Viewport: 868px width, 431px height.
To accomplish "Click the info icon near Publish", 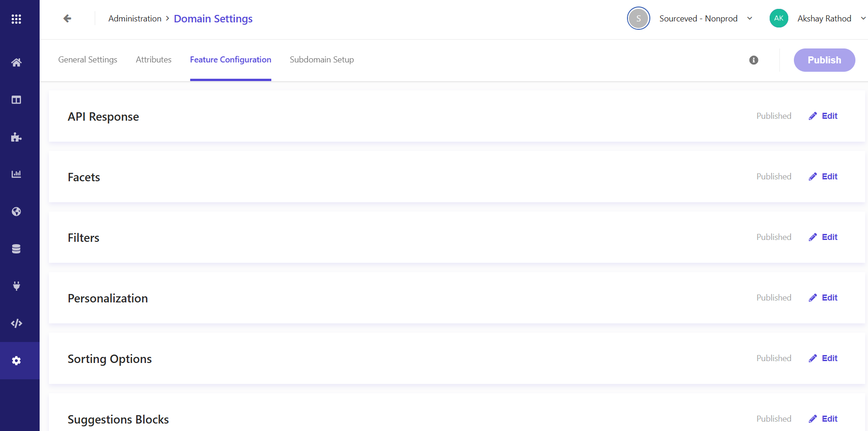I will click(753, 60).
